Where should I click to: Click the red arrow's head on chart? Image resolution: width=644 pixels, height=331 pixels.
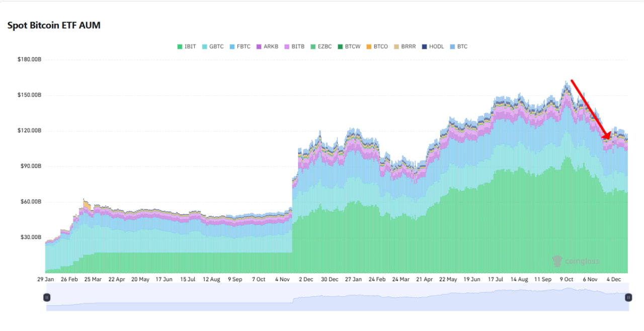pos(608,135)
